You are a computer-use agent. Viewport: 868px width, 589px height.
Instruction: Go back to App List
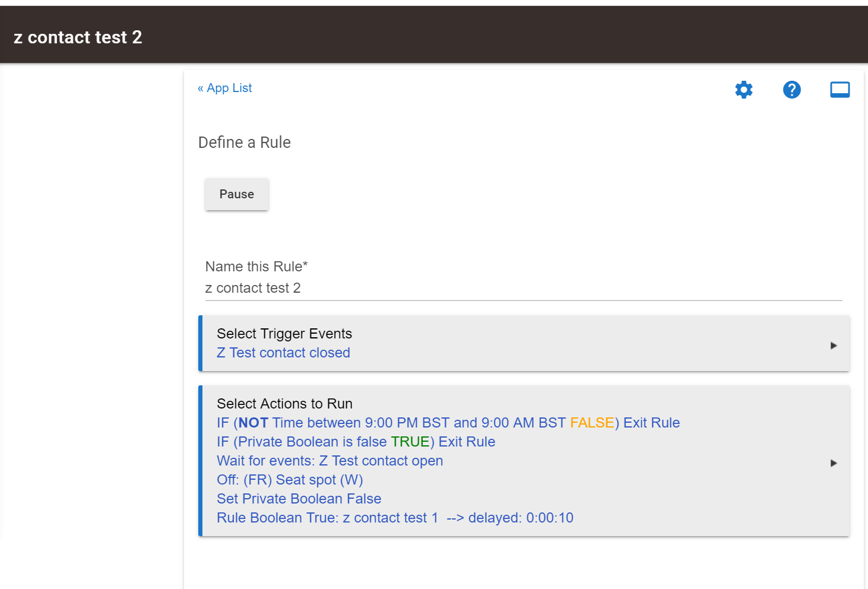coord(225,88)
